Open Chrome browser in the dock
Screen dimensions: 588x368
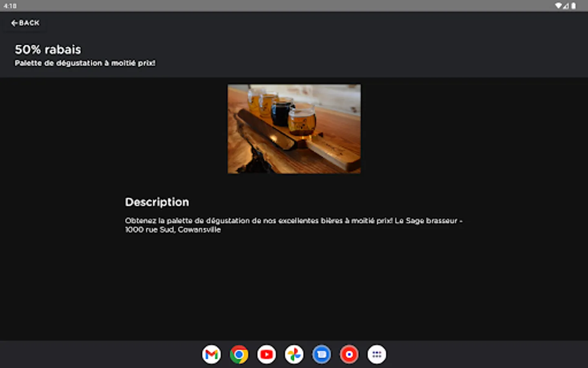(239, 355)
